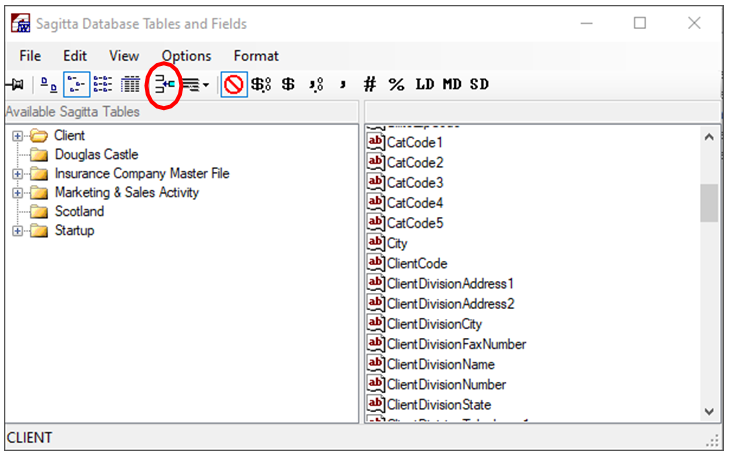Screen dimensions: 729x456
Task: Click the Insurance Company folder icon
Action: tap(39, 173)
